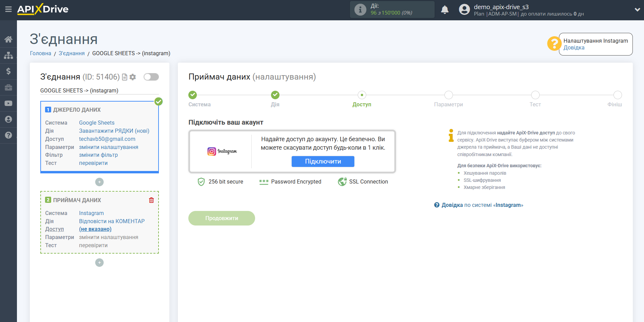Open the Google Sheets system link
644x322 pixels.
[97, 123]
